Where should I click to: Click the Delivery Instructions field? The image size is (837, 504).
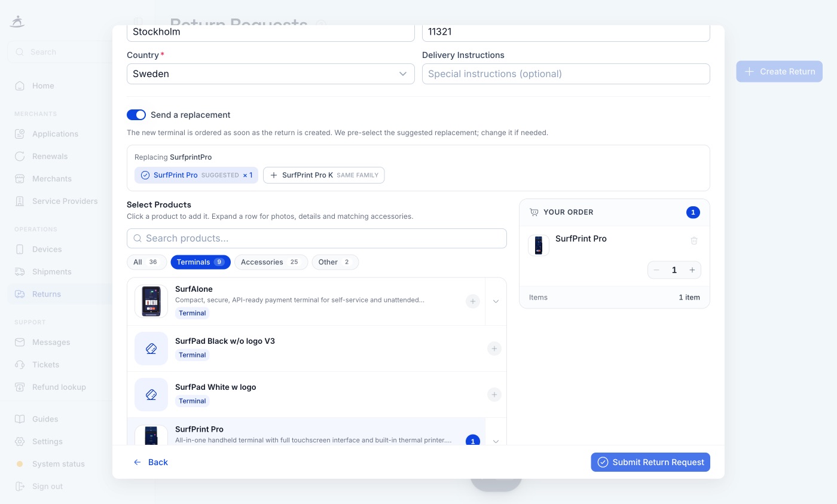point(566,74)
